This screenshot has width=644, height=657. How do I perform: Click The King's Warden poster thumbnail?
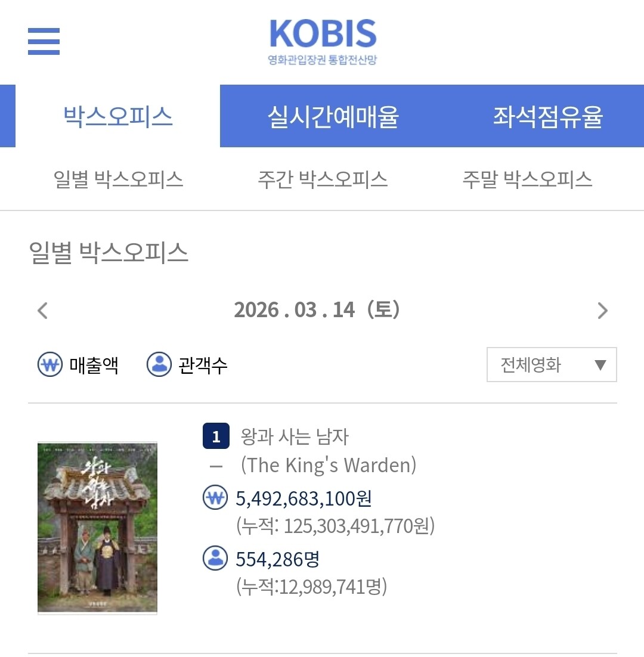pyautogui.click(x=97, y=528)
